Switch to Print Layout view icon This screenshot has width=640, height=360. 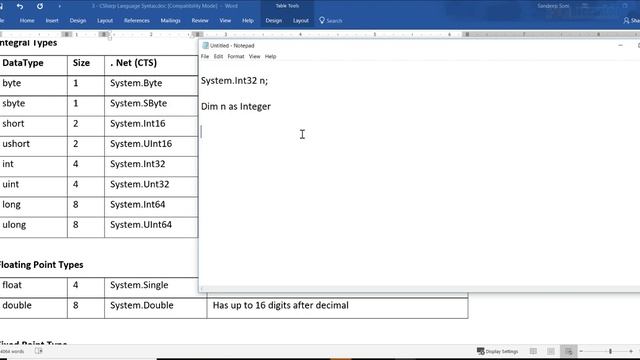click(x=551, y=351)
